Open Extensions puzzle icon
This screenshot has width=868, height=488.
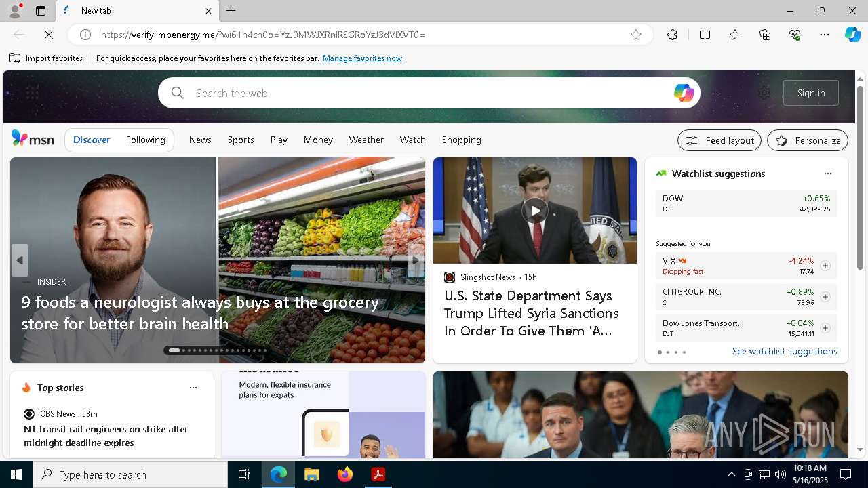point(672,35)
